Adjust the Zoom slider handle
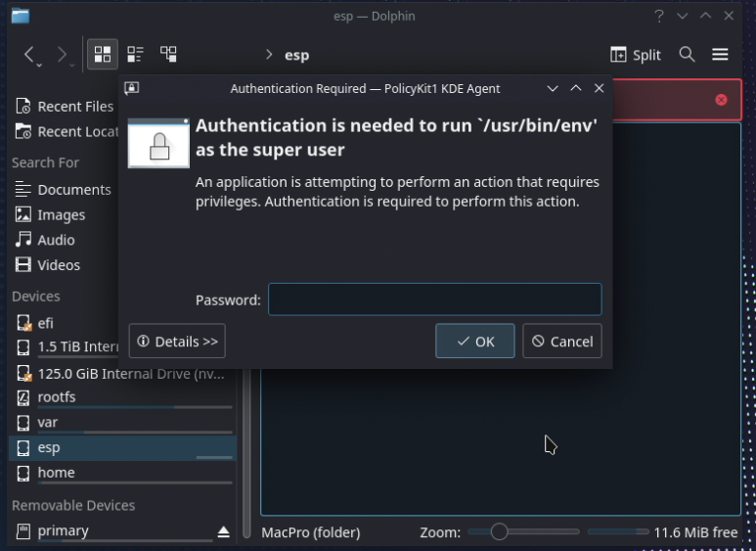 pos(499,531)
